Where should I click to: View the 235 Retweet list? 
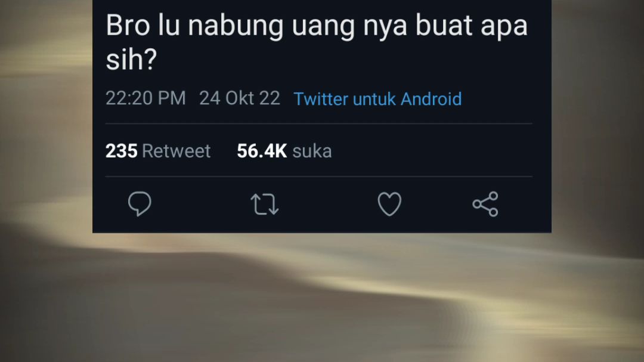(158, 151)
